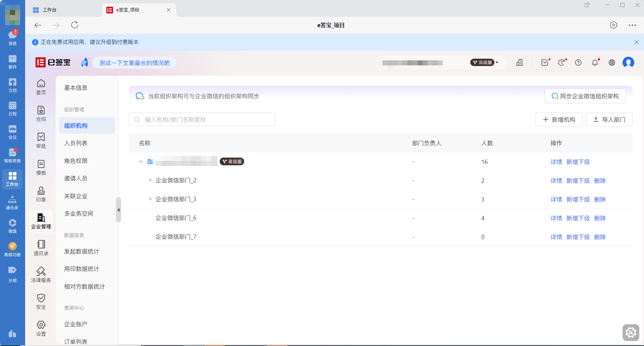This screenshot has width=644, height=346.
Task: Switch to the 工作台 tab
Action: point(45,10)
